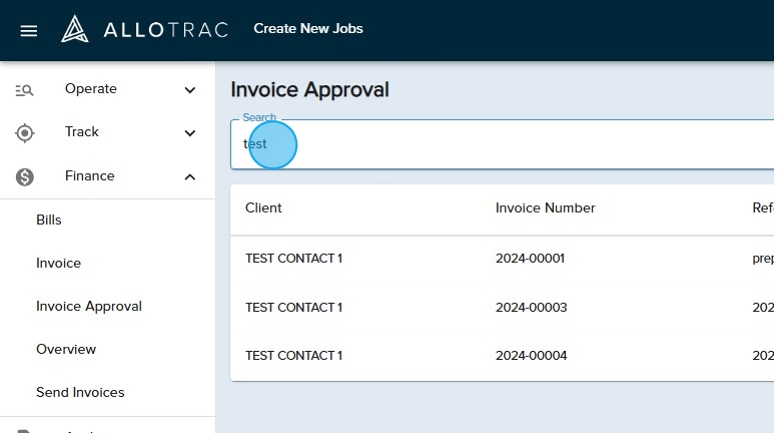Click the Create New Jobs header link
The height and width of the screenshot is (433, 774).
pyautogui.click(x=308, y=29)
